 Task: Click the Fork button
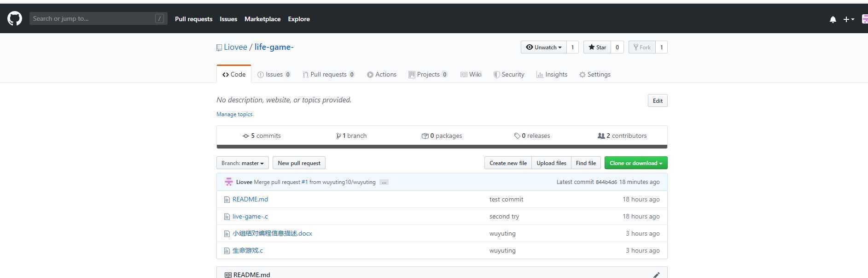point(642,47)
